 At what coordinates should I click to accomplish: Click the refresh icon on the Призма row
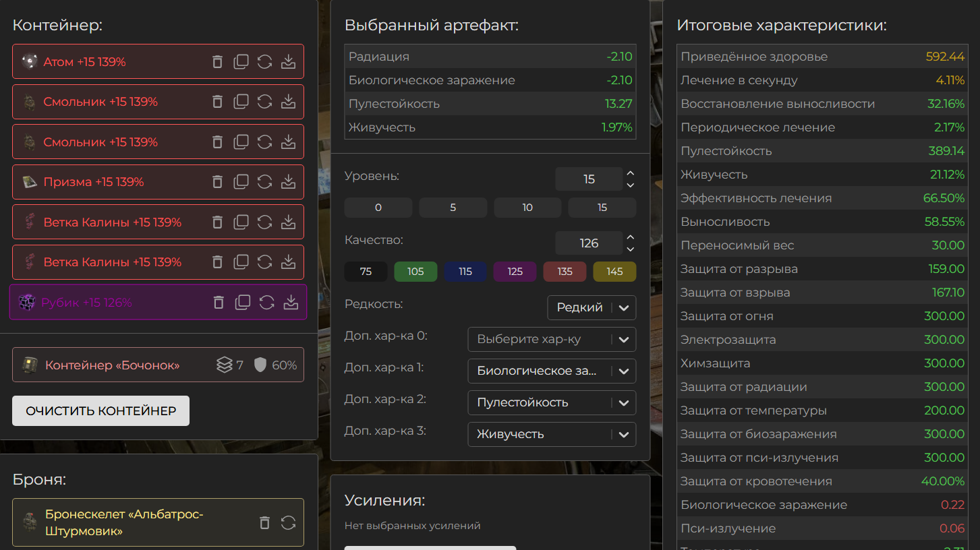pyautogui.click(x=264, y=182)
